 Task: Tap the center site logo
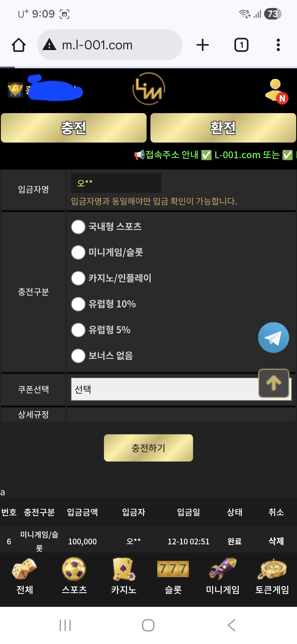click(148, 89)
